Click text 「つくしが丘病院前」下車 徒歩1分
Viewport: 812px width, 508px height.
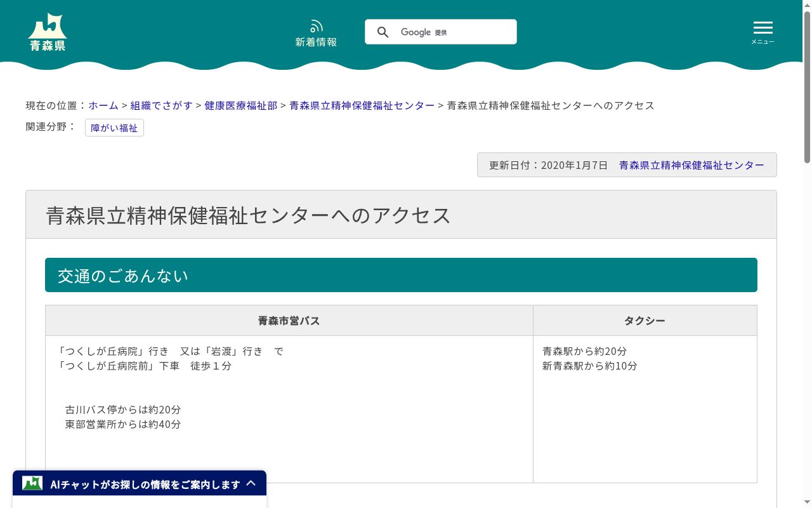pyautogui.click(x=143, y=366)
